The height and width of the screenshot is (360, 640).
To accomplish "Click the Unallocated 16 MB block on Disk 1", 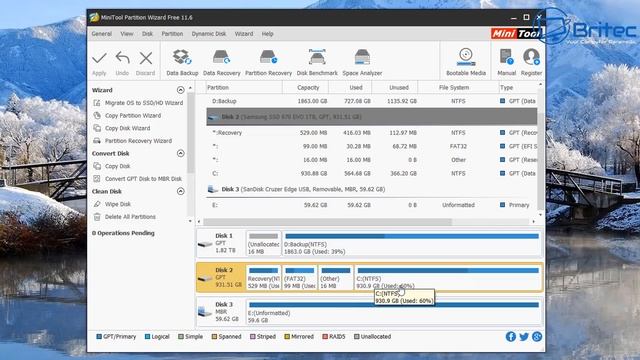I will point(263,243).
